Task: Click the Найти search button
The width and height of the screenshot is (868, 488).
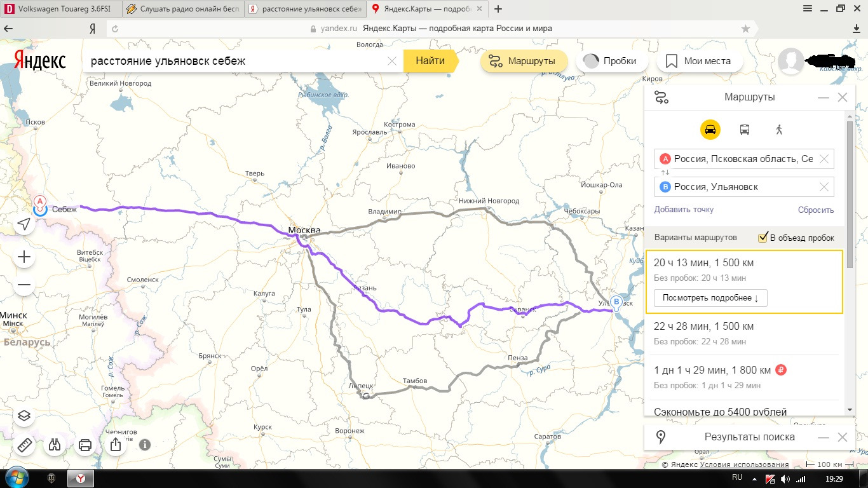Action: [430, 61]
